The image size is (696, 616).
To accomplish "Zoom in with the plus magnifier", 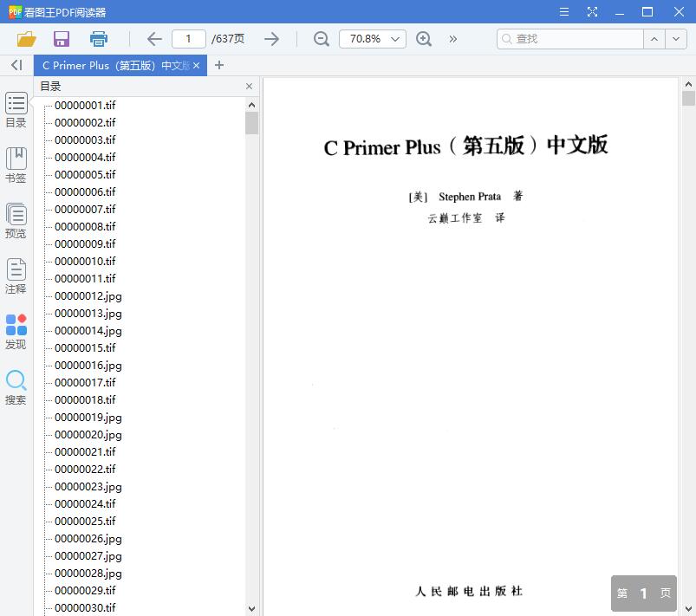I will 424,39.
